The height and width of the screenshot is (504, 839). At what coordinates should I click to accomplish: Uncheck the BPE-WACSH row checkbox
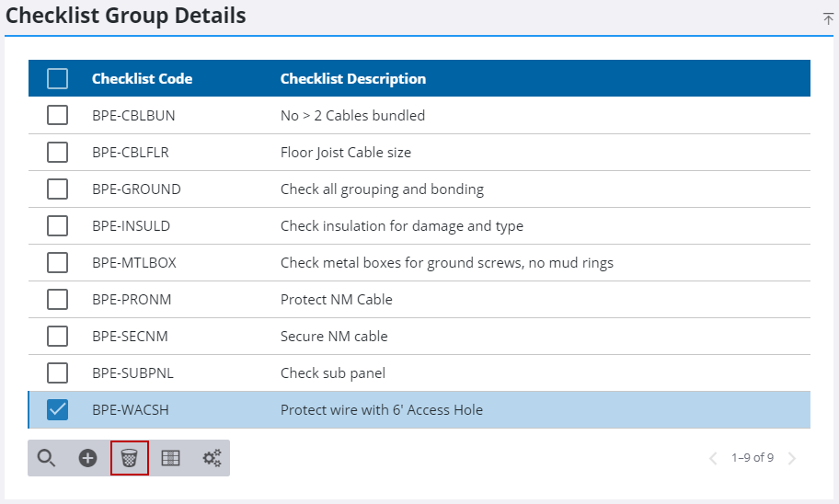[x=57, y=410]
